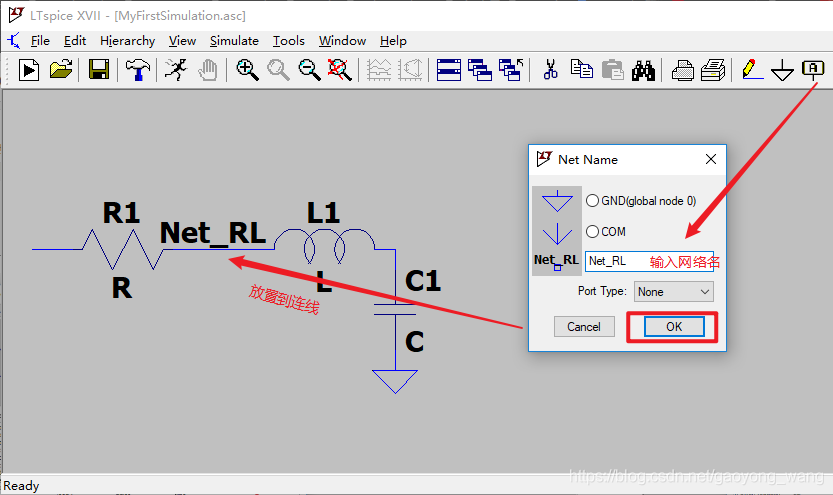Screen dimensions: 833x495
Task: Click the Label Net toolbar icon
Action: (813, 70)
